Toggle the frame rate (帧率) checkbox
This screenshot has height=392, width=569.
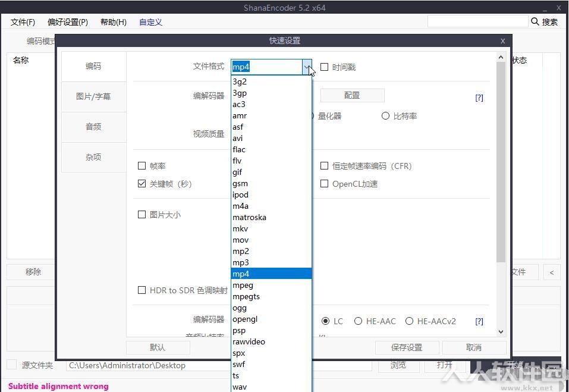coord(142,166)
